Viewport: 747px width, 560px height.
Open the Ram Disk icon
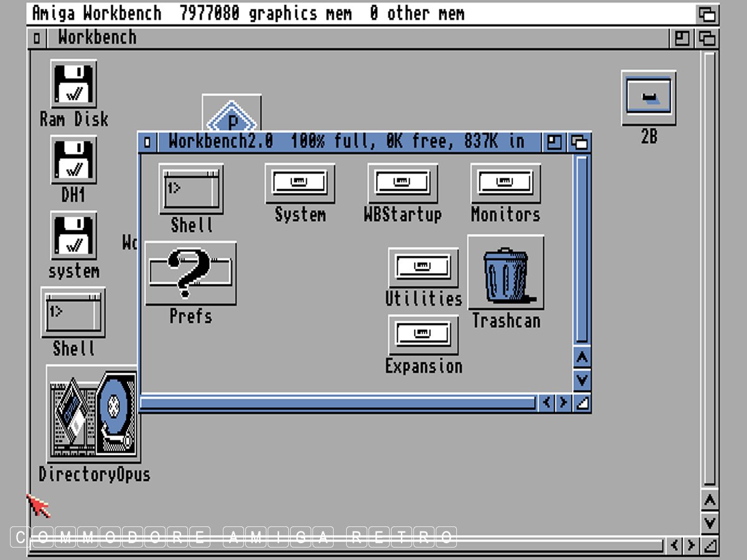[73, 84]
